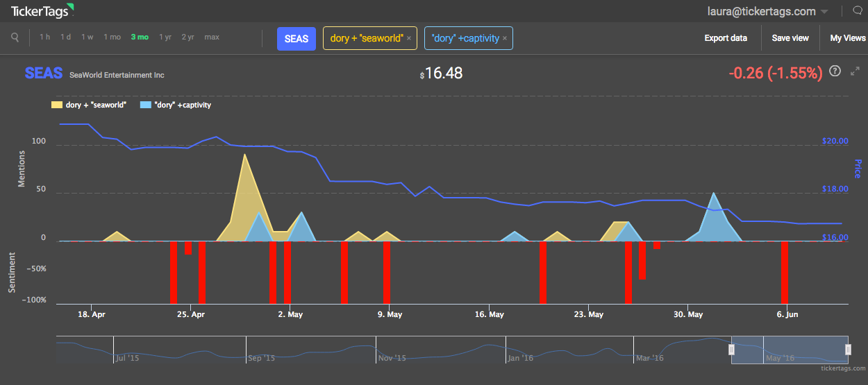This screenshot has width=868, height=385.
Task: Click Jul '15 in the navigator
Action: point(128,358)
